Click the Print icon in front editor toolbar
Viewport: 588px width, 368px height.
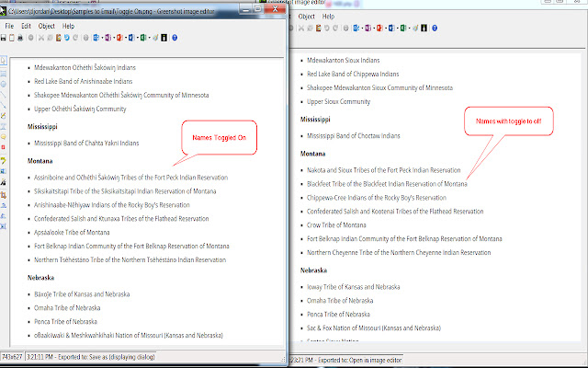pos(20,38)
